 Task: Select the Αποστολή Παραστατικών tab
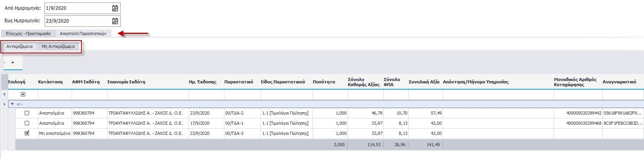click(x=83, y=34)
